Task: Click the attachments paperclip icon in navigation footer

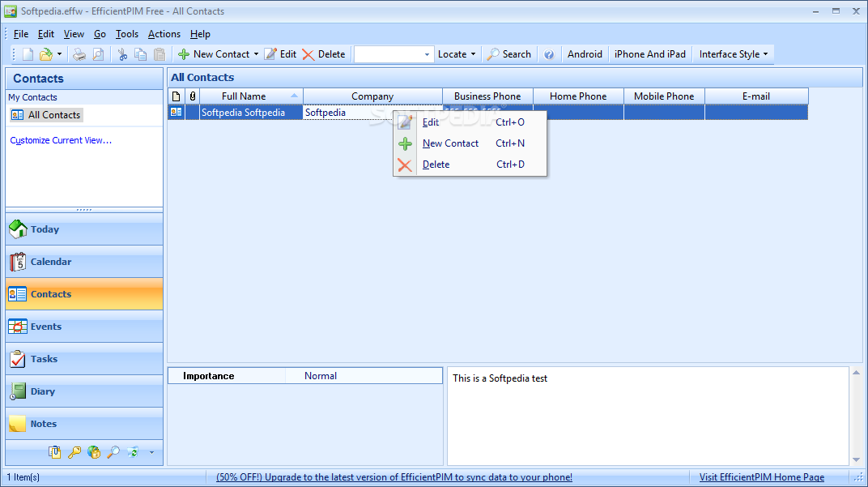Action: point(54,453)
